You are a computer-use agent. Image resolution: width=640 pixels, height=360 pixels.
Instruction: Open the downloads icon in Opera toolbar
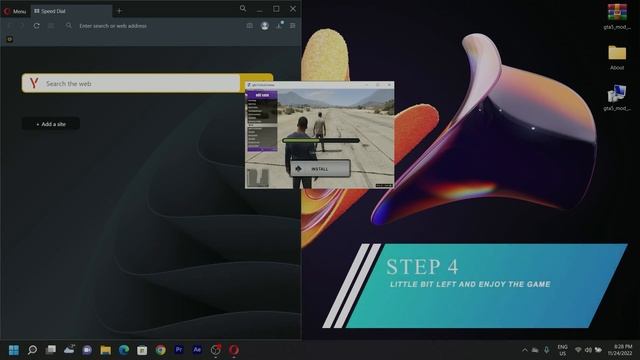click(280, 25)
